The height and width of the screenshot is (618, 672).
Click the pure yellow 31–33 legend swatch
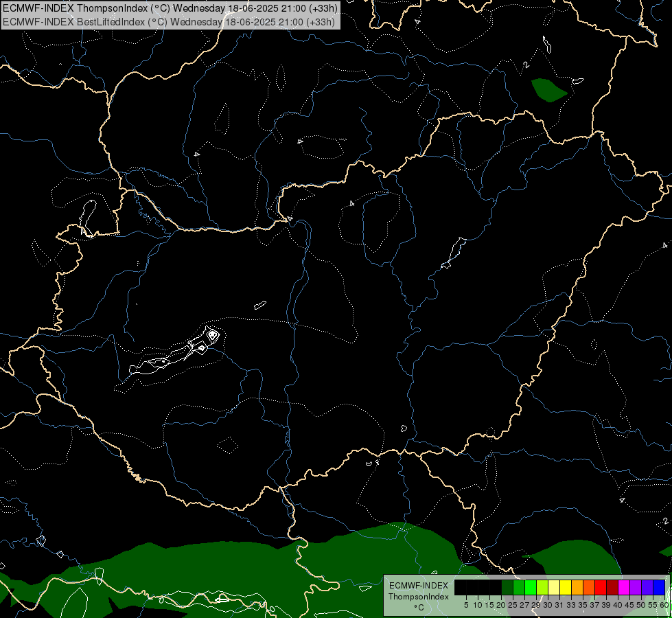[x=566, y=587]
